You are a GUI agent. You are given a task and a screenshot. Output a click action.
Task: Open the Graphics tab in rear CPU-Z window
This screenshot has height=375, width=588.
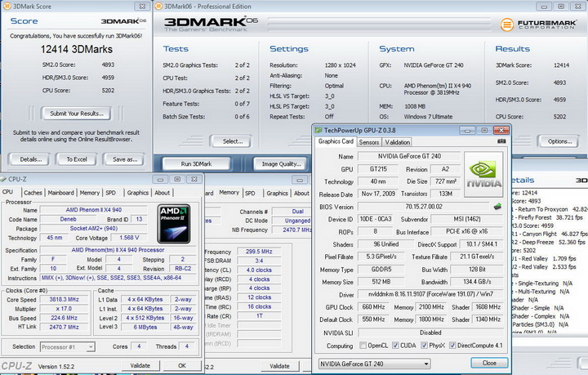pos(277,193)
